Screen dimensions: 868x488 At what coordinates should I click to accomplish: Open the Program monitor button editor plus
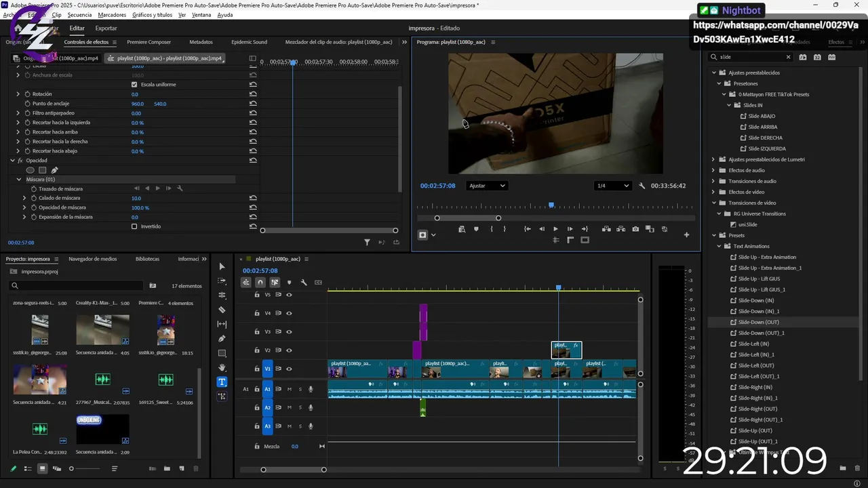click(x=686, y=235)
